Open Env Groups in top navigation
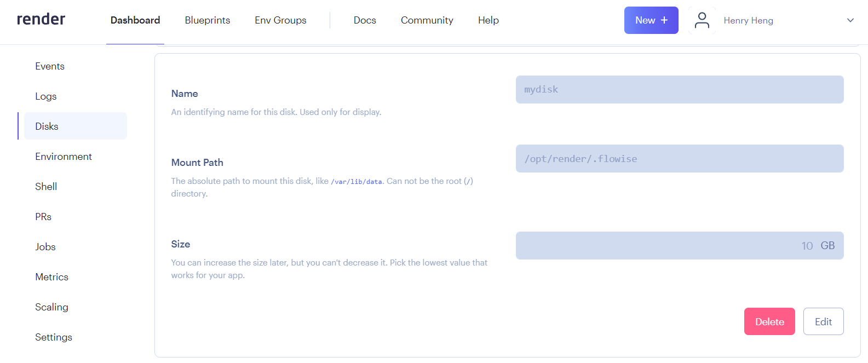The height and width of the screenshot is (363, 868). pos(280,20)
